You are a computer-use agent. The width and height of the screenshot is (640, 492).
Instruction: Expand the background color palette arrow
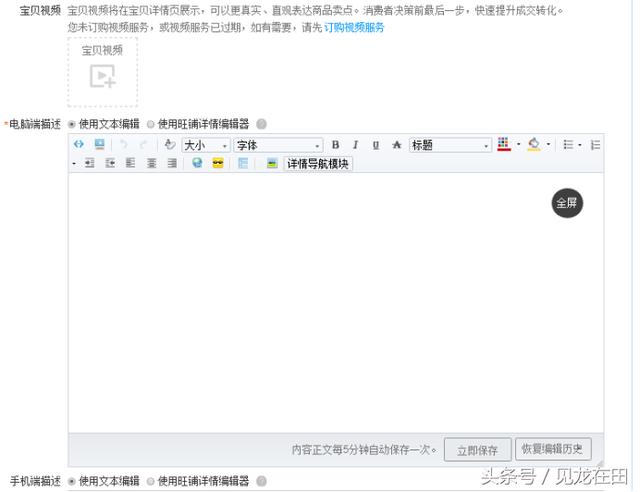(548, 144)
